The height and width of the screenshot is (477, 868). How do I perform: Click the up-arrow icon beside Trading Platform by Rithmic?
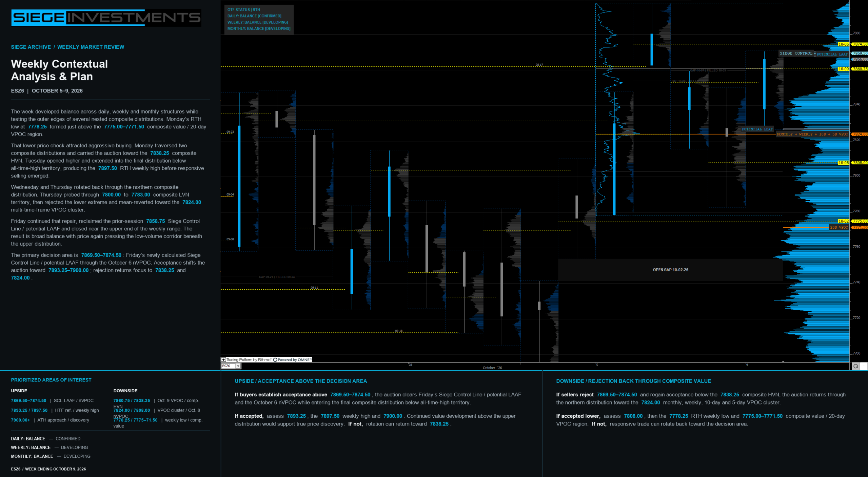223,360
